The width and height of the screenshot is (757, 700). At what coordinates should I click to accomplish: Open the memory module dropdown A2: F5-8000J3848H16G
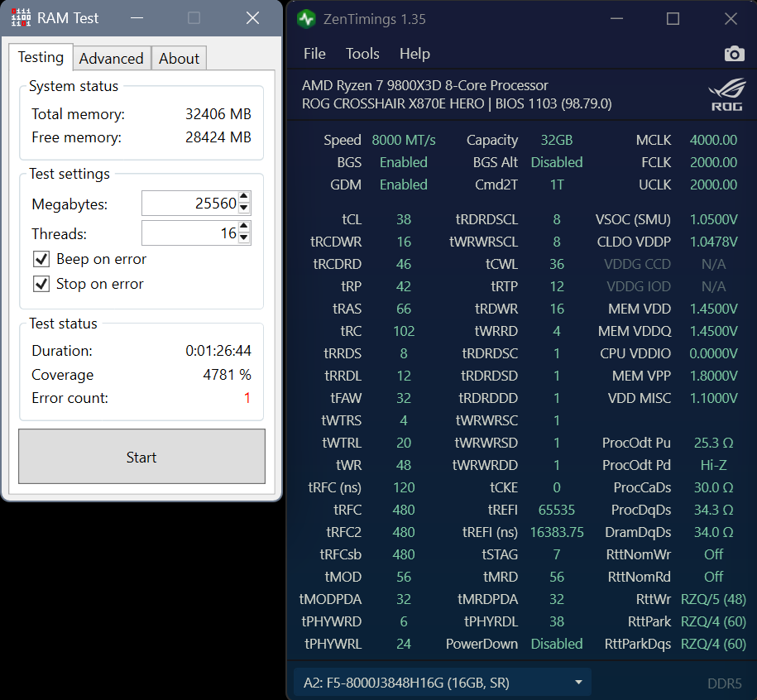point(443,683)
